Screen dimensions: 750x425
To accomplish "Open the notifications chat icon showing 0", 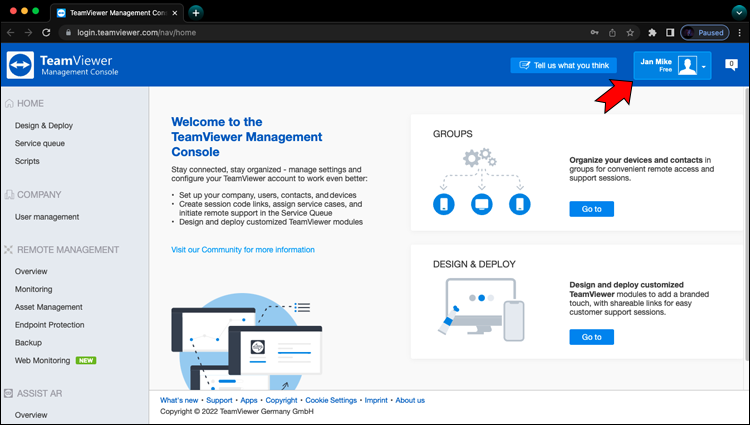I will click(731, 65).
